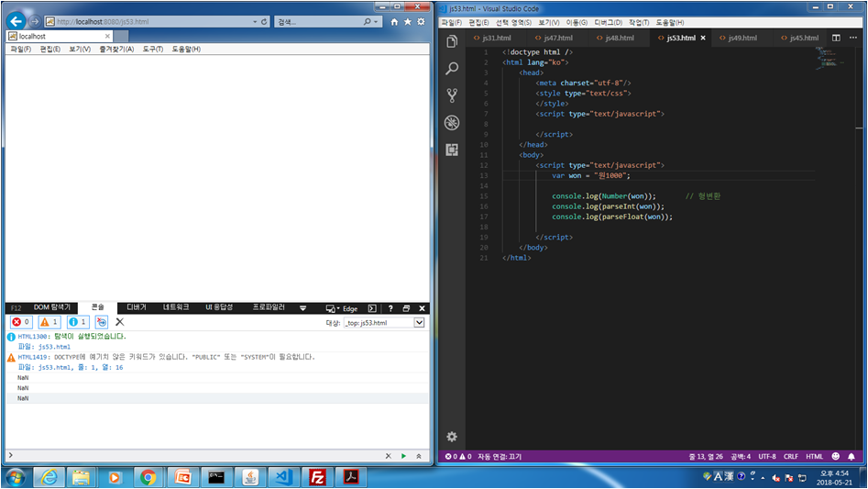
Task: Open Source Control view in VS Code
Action: point(452,95)
